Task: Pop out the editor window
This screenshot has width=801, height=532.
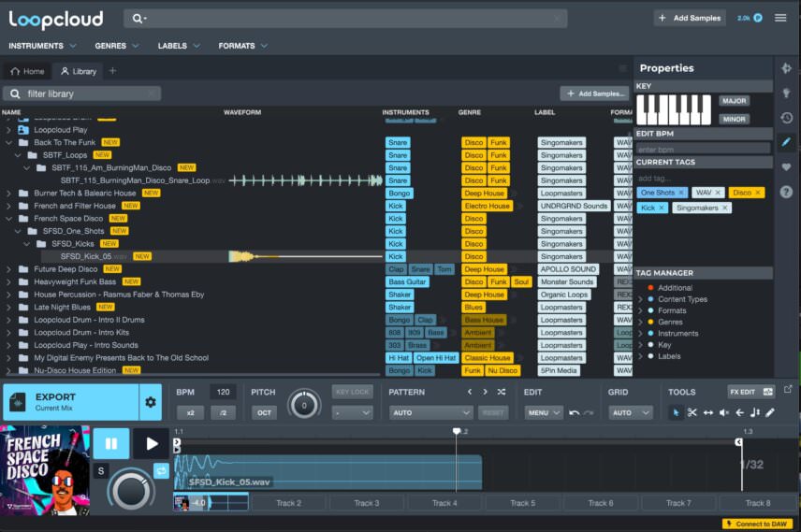Action: [x=788, y=389]
